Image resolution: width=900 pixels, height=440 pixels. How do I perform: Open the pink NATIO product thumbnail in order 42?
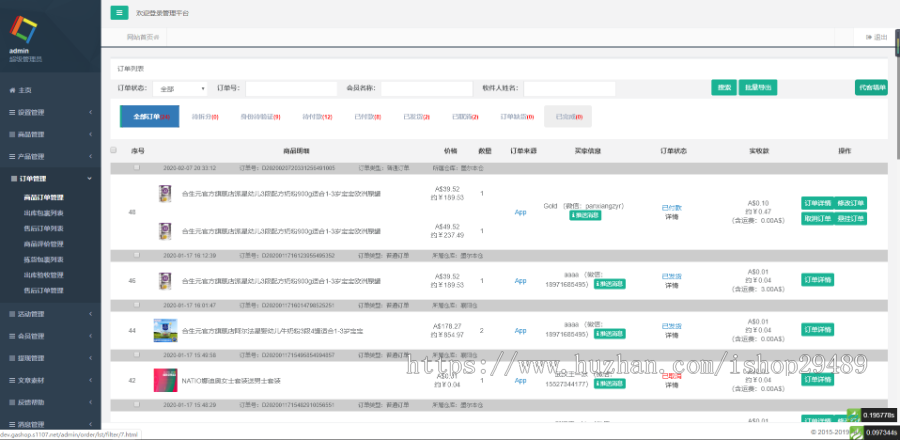pyautogui.click(x=165, y=380)
